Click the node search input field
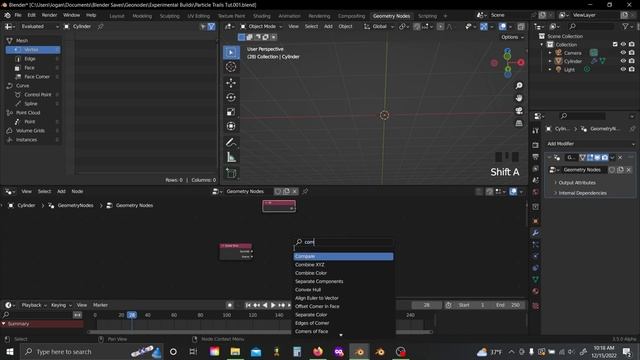Viewport: 640px width, 360px height. (343, 242)
